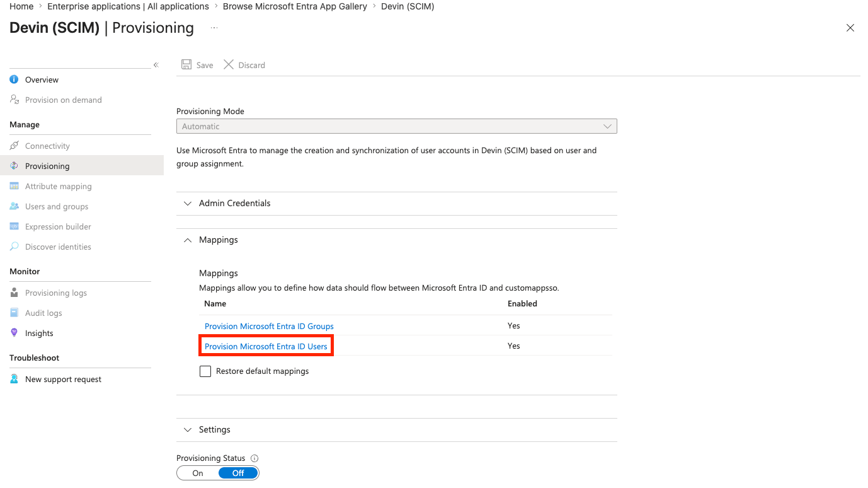Click the Discard button label
868x488 pixels.
point(251,65)
